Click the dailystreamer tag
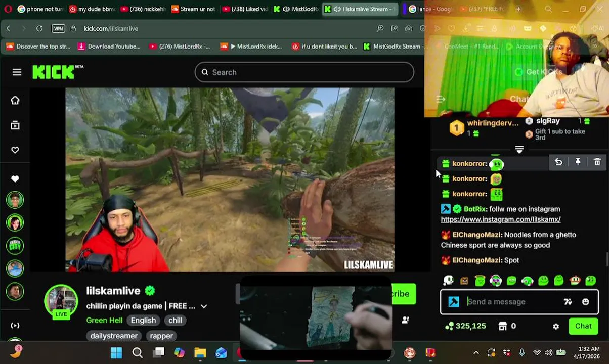 pyautogui.click(x=114, y=336)
